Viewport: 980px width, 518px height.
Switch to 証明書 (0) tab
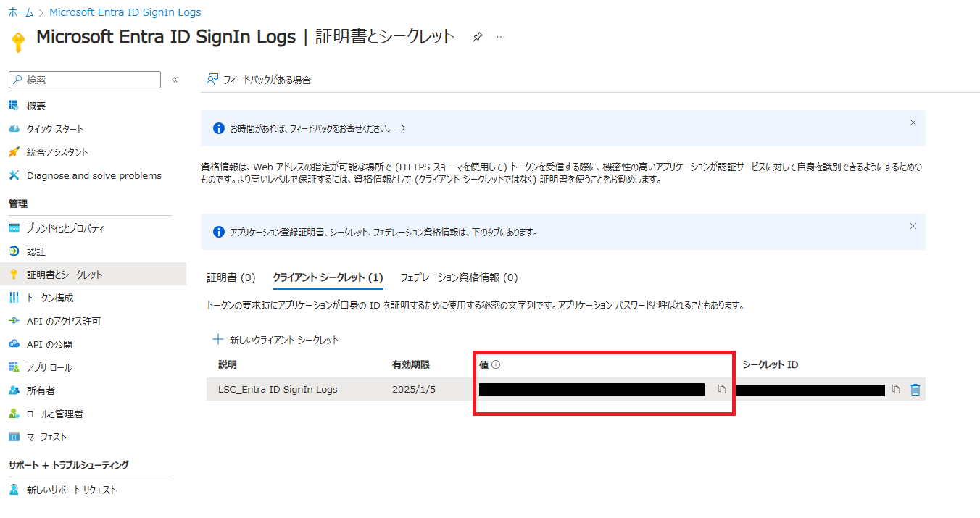(231, 277)
